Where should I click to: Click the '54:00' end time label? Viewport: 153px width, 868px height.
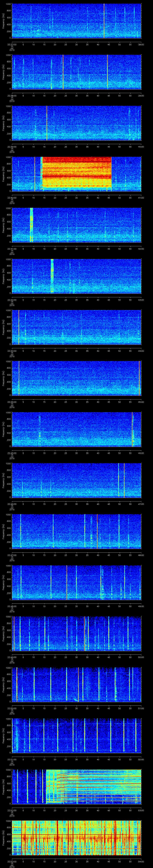141,861
